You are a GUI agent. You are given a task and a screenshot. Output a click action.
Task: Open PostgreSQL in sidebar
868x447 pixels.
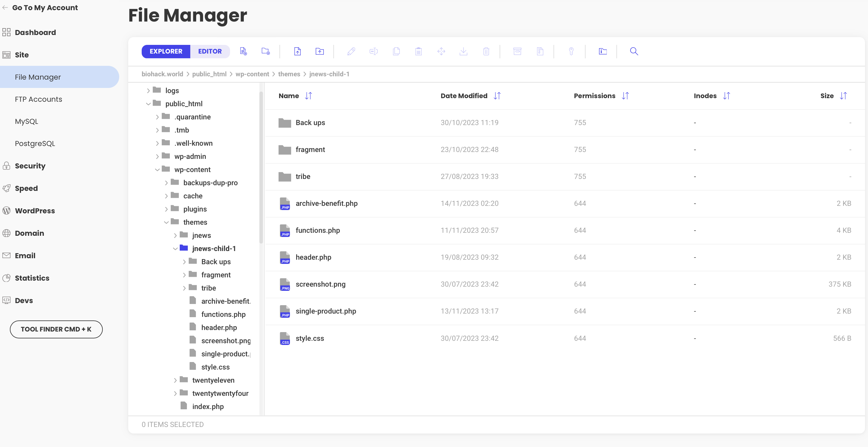point(35,143)
